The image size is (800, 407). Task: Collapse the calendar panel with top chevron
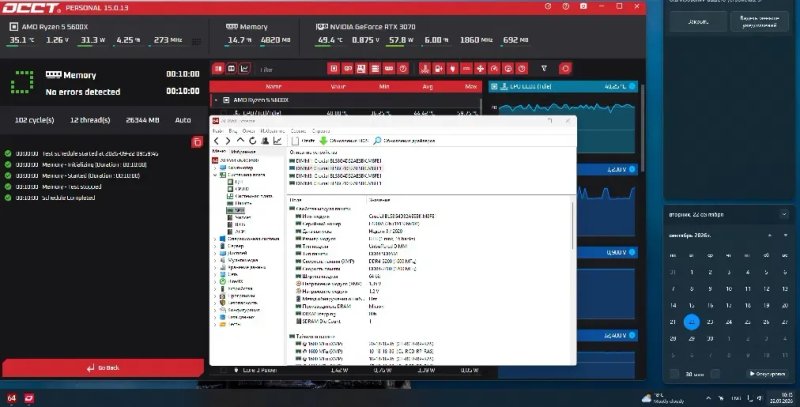pyautogui.click(x=784, y=215)
